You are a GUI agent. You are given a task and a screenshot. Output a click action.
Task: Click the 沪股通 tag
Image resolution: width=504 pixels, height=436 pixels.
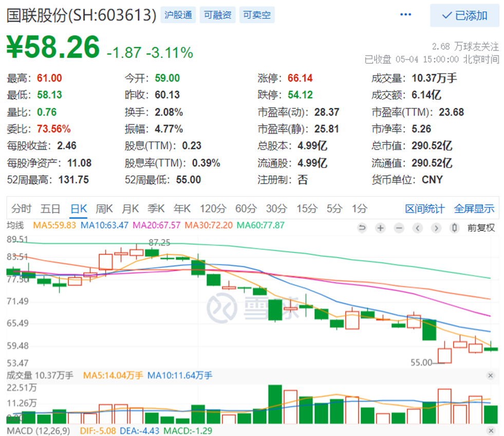(x=178, y=15)
